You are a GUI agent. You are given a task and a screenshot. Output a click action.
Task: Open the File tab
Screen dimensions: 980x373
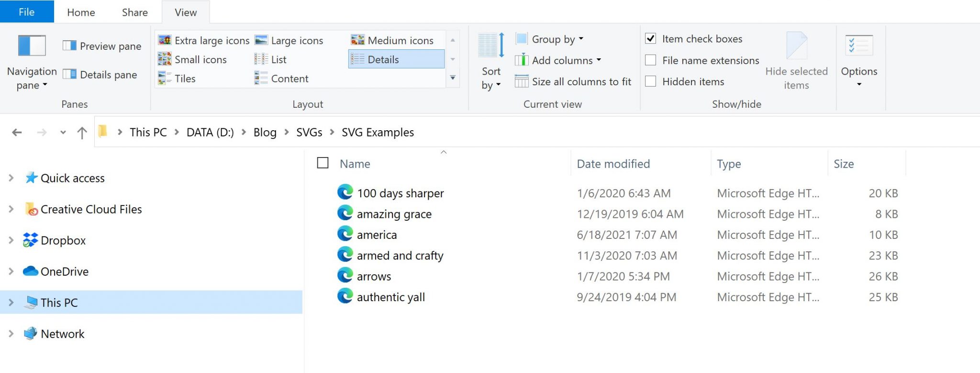click(x=27, y=11)
